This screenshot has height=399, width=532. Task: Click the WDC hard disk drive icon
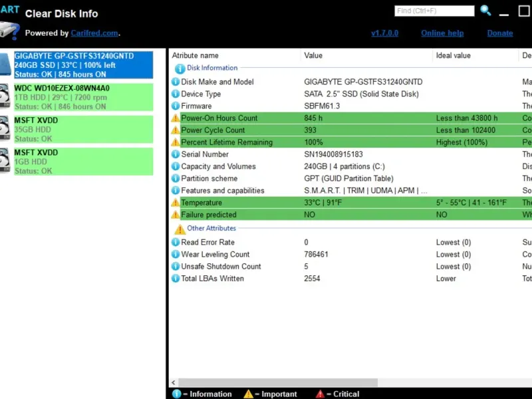point(5,96)
